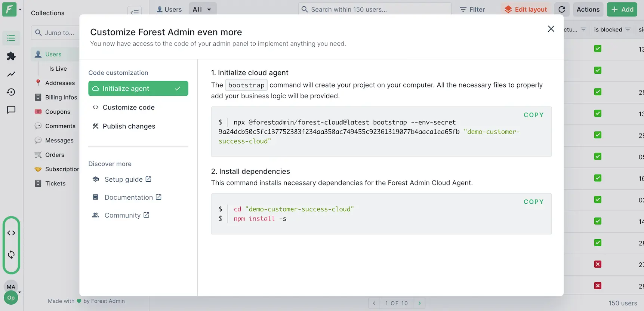The width and height of the screenshot is (644, 311).
Task: Click the Orders cart icon
Action: (38, 154)
